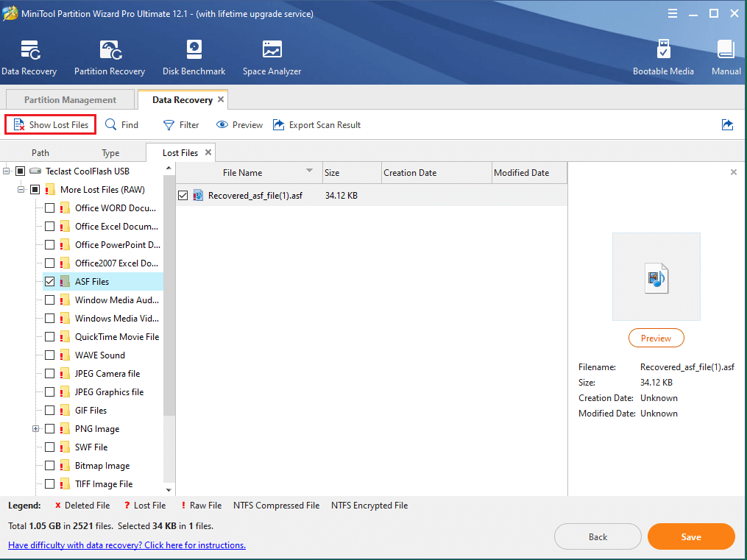Check the GIF Files checkbox
Screen dimensions: 747x560
pyautogui.click(x=49, y=411)
